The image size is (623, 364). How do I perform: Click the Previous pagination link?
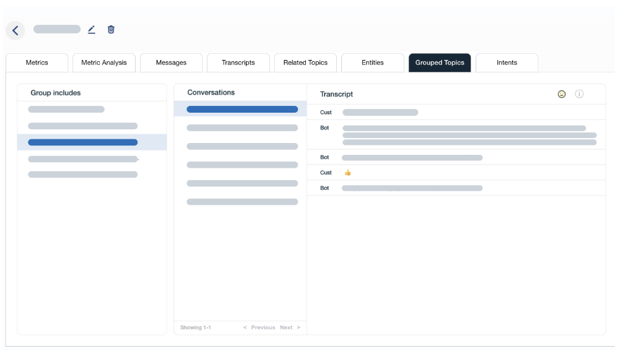[259, 327]
